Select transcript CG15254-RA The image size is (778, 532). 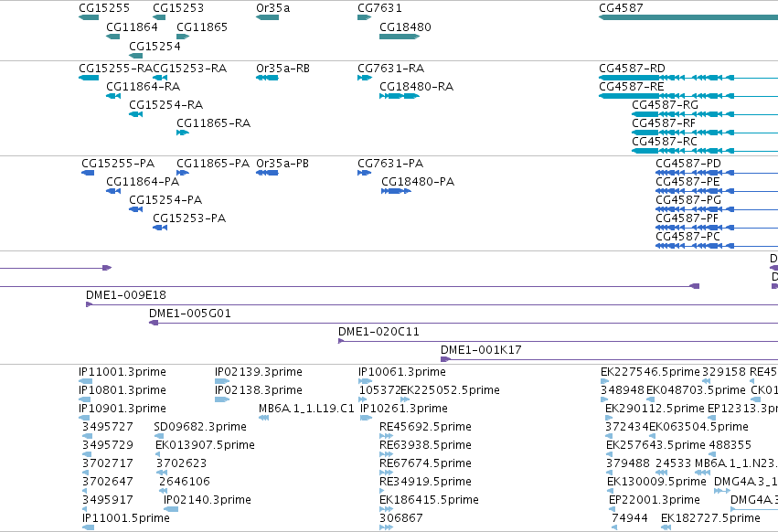(136, 114)
